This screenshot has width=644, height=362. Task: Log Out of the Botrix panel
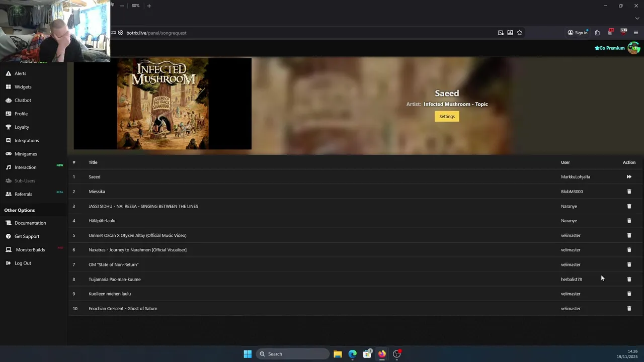click(23, 263)
